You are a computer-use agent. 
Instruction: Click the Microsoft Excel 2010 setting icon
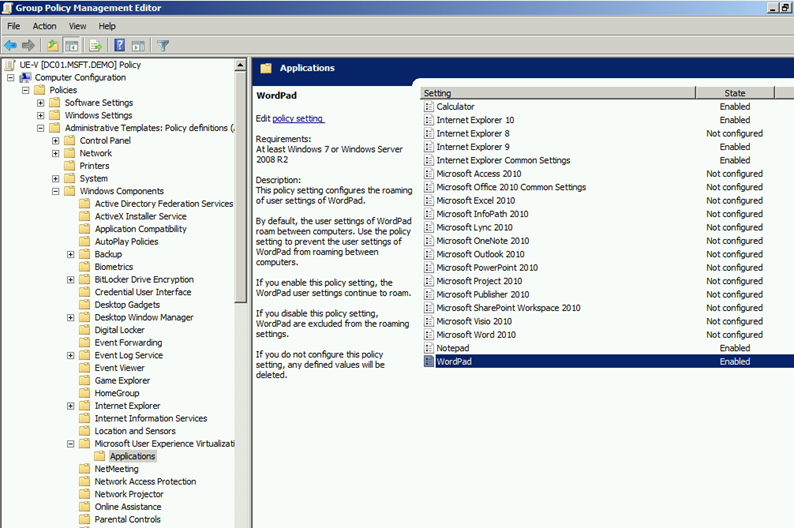point(429,200)
